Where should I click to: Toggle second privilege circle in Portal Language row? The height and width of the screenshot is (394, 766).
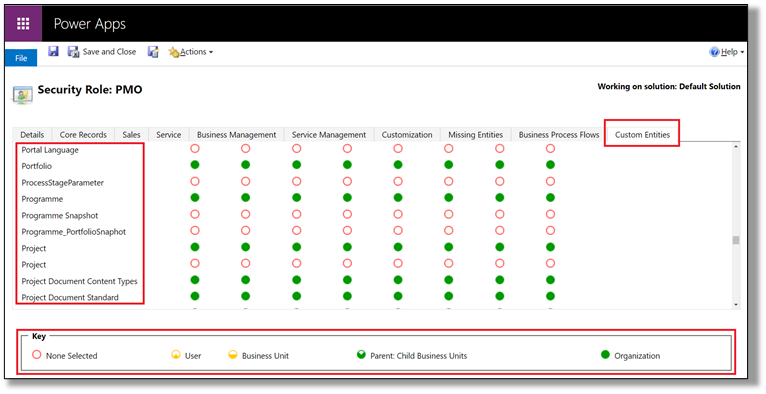(x=246, y=148)
